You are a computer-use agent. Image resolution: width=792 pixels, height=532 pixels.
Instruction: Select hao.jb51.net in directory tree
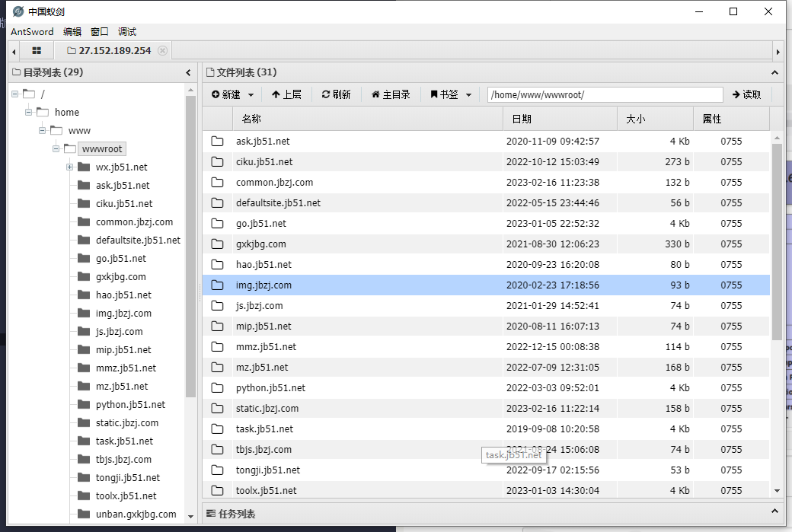(x=123, y=295)
